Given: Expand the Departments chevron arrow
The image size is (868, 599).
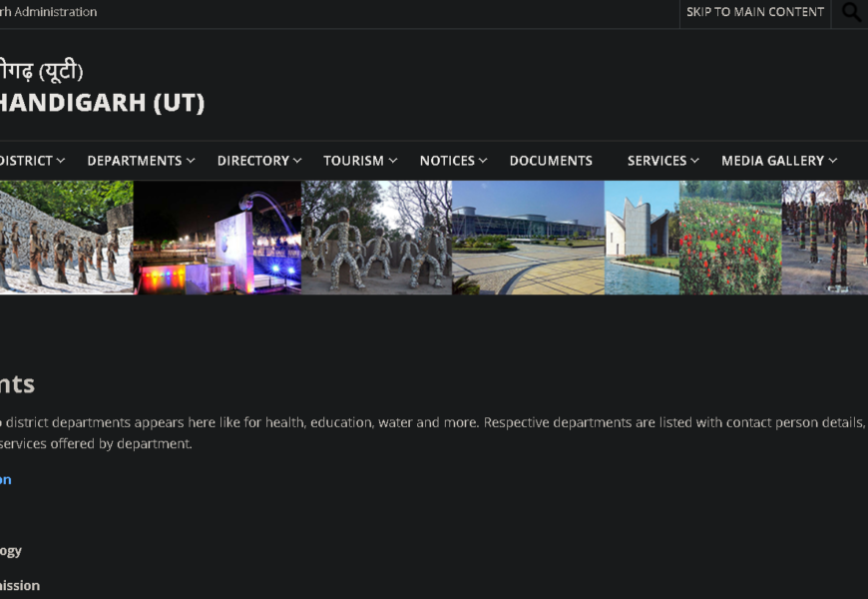Looking at the screenshot, I should [191, 161].
